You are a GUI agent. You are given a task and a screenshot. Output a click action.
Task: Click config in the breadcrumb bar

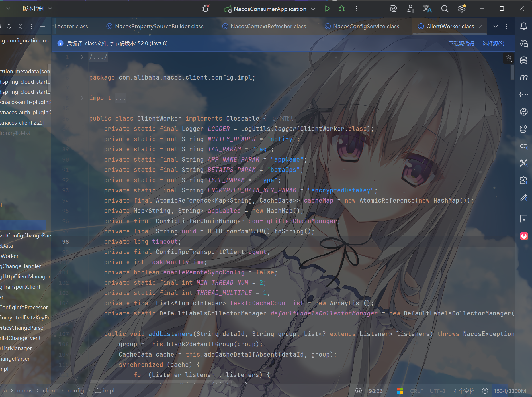pos(75,390)
